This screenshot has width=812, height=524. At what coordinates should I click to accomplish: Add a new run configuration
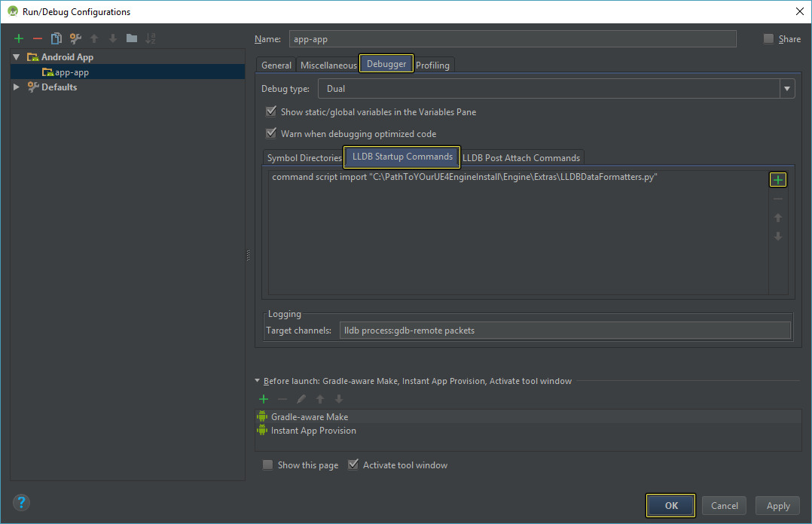[18, 38]
